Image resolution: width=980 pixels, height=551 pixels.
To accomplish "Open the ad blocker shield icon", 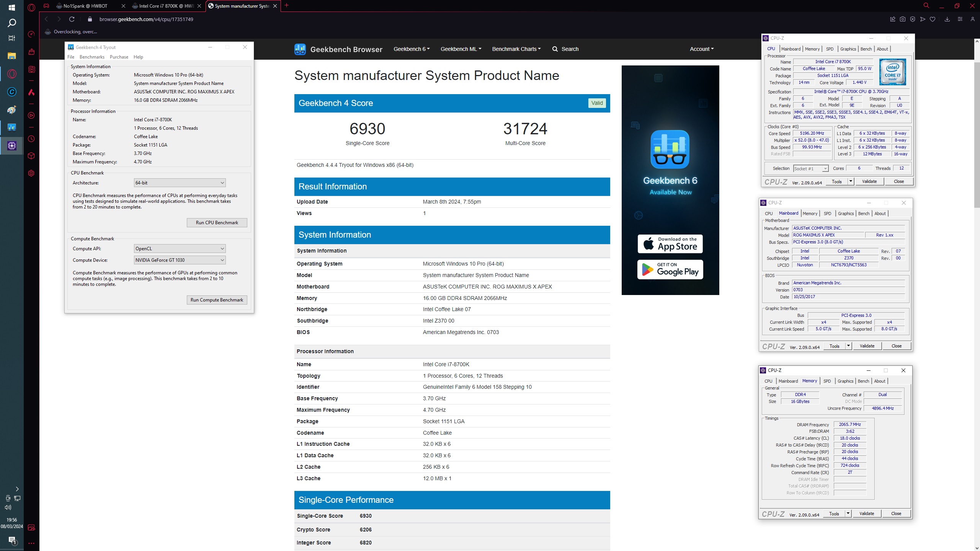I will pyautogui.click(x=913, y=19).
